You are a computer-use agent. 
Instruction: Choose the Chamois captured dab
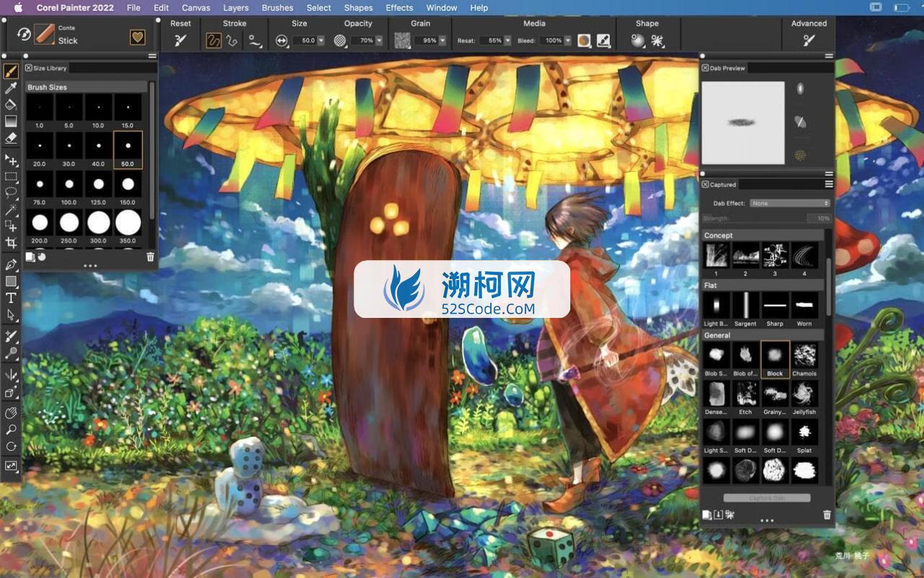[804, 359]
